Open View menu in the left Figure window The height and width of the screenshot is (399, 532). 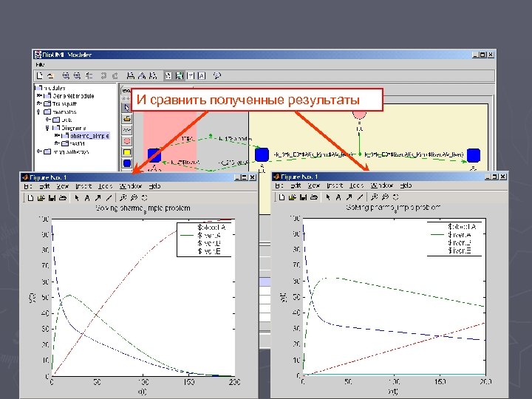(x=62, y=186)
